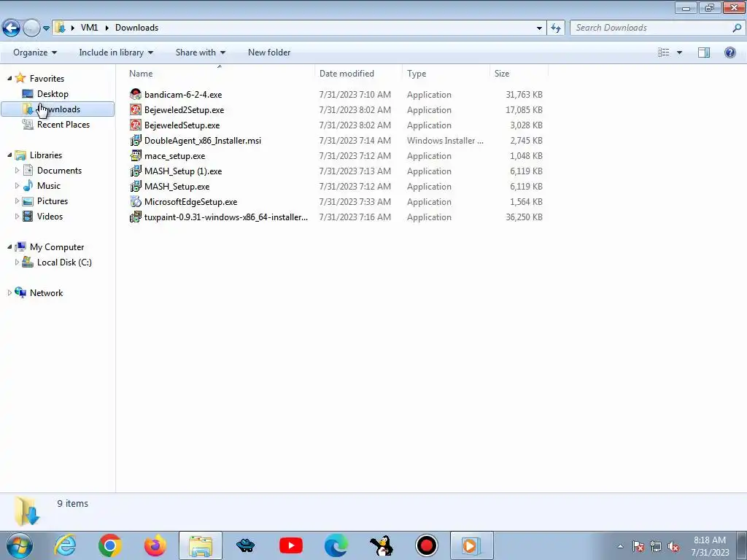The image size is (747, 560).
Task: Launch Microsoft Edge from the taskbar
Action: 336,545
